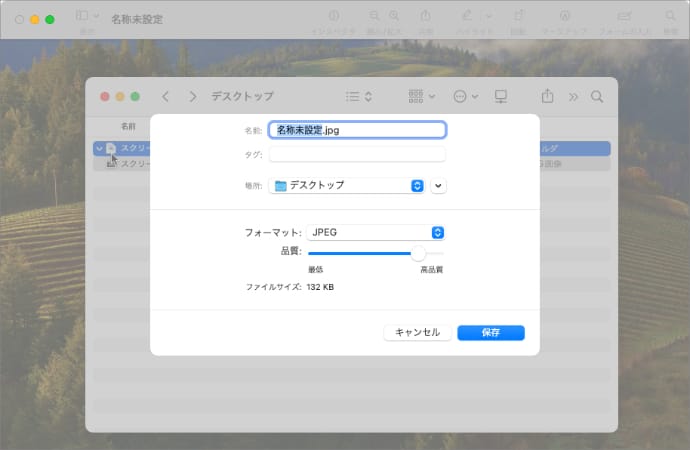Viewport: 690px width, 450px height.
Task: Click the Finder search magnifier icon
Action: (597, 97)
